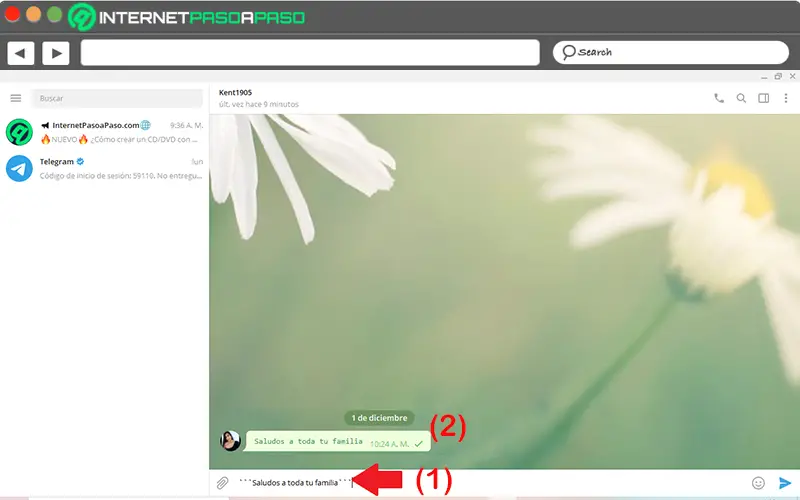The image size is (800, 500).
Task: Click the sender's profile photo beside the message
Action: (x=230, y=441)
